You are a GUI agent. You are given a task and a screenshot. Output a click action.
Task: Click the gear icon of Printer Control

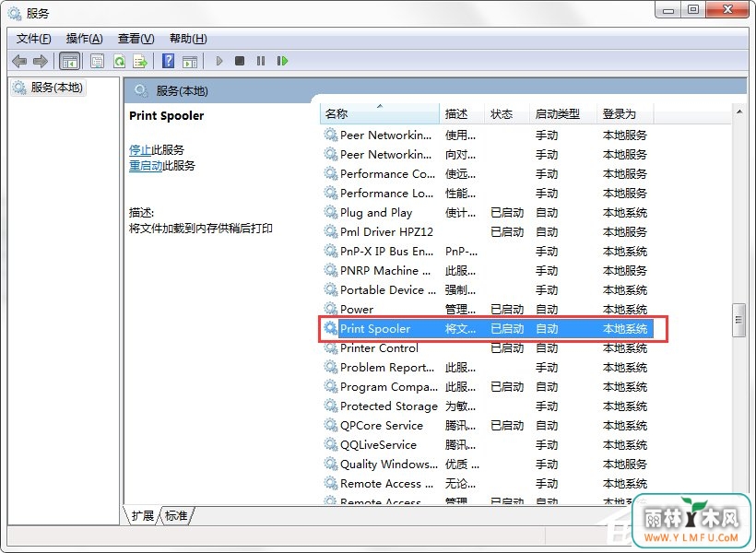[x=330, y=347]
